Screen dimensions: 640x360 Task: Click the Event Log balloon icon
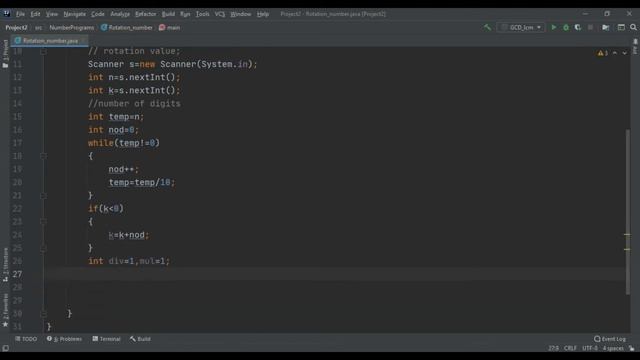pos(597,339)
